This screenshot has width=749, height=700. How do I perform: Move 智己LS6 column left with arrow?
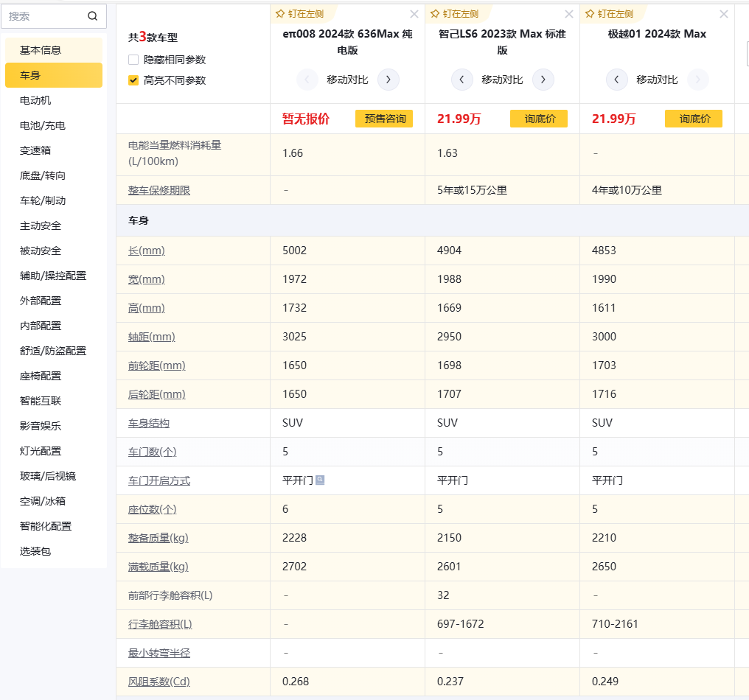click(462, 80)
